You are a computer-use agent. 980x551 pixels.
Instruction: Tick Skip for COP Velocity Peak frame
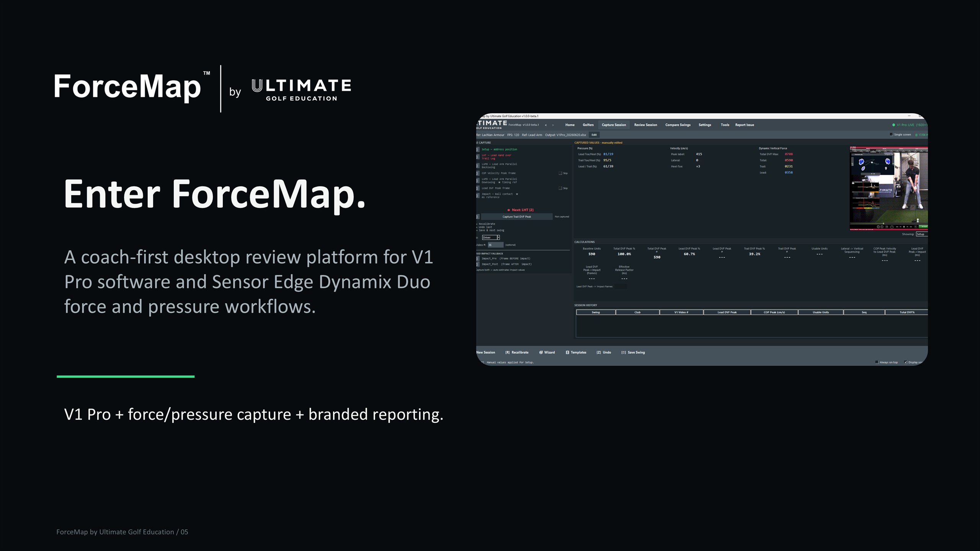560,173
